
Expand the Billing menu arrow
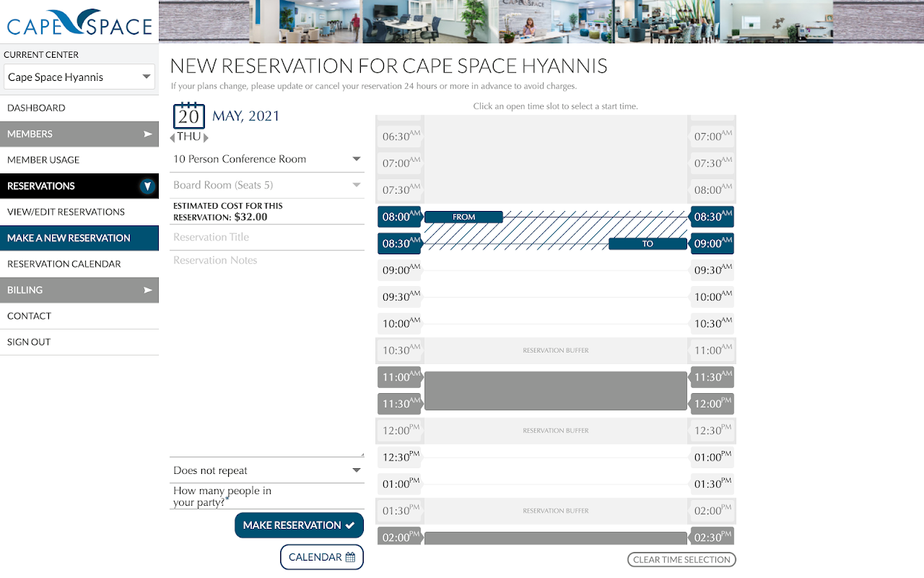click(x=148, y=290)
